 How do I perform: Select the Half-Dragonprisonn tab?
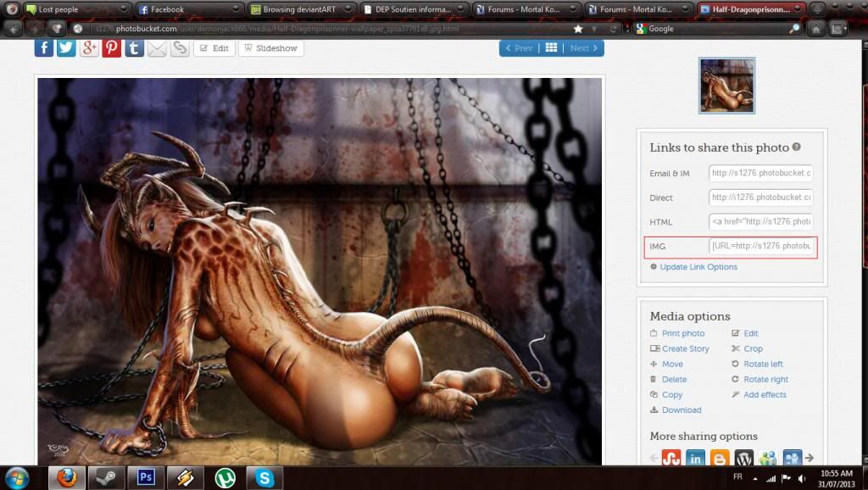coord(751,9)
